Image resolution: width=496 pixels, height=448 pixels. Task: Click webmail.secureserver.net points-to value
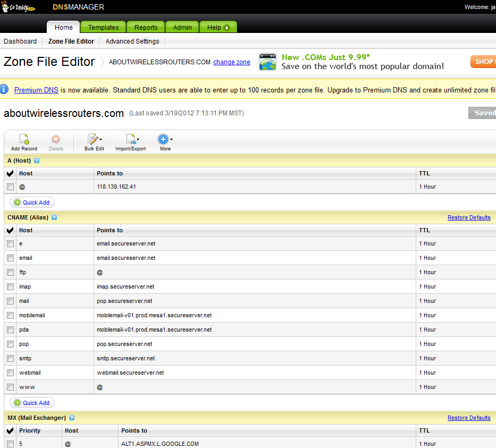130,373
